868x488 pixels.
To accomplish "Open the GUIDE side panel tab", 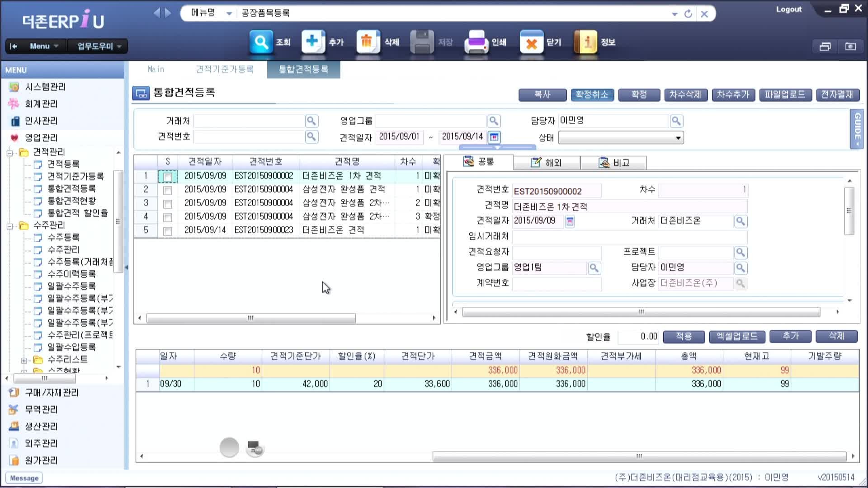I will coord(857,129).
